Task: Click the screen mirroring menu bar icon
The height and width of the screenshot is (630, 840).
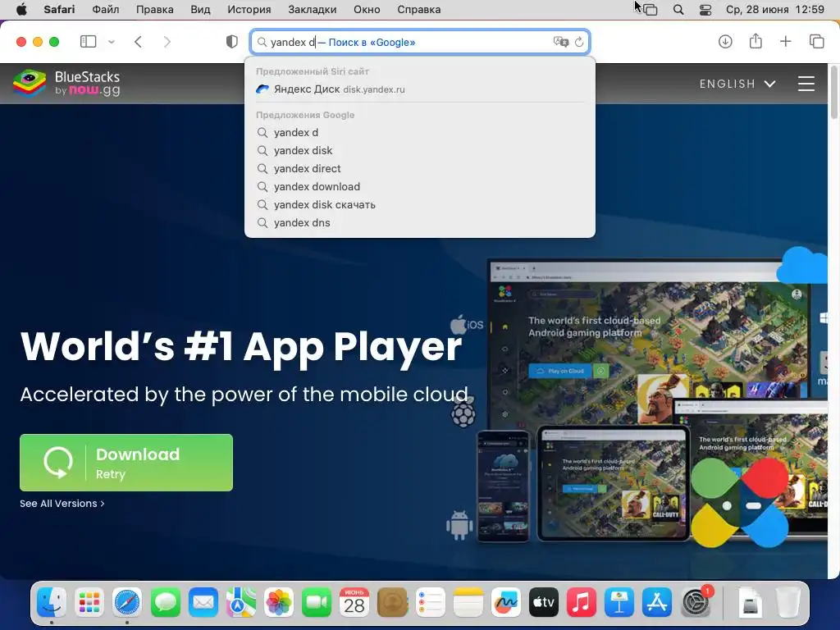Action: tap(650, 10)
